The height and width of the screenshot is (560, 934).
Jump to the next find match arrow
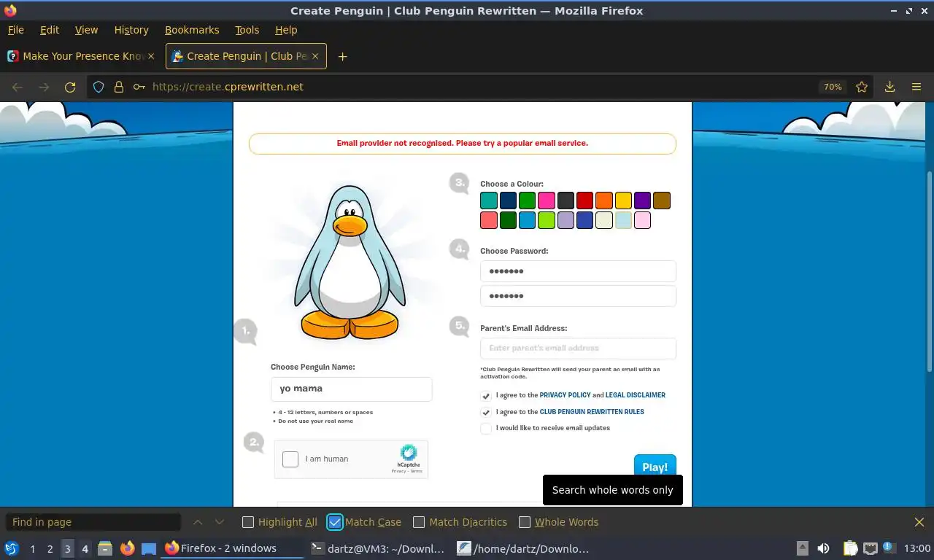pyautogui.click(x=220, y=522)
